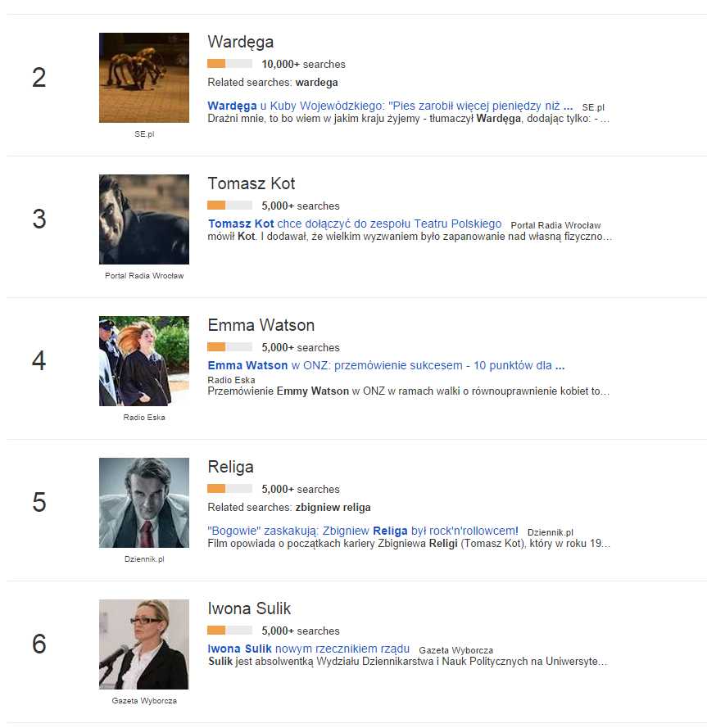Click related search "wardega"
707x728 pixels.
317,83
